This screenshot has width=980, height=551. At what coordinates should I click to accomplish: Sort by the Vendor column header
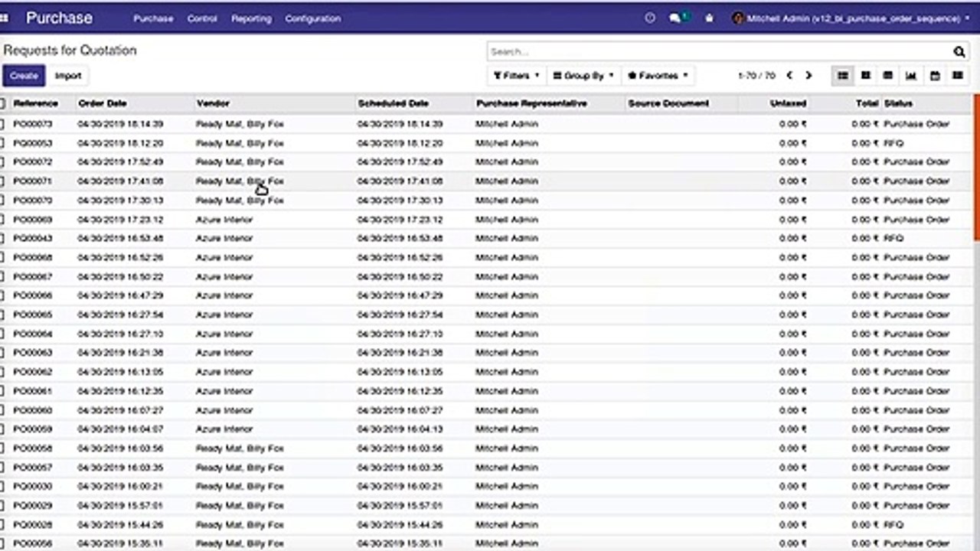212,103
